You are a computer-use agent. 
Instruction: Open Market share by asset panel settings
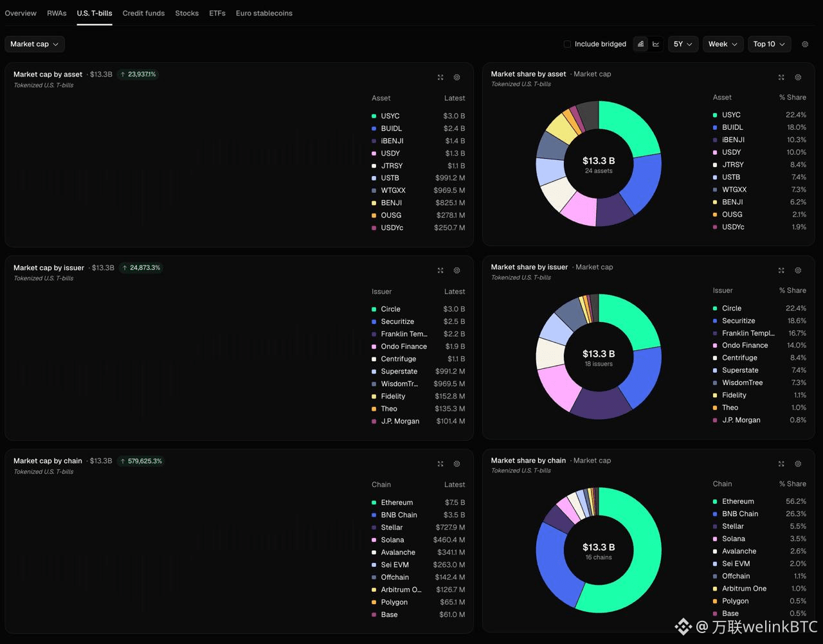pyautogui.click(x=798, y=77)
